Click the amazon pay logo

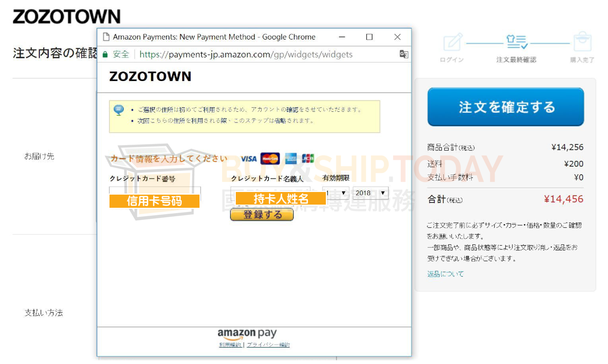(247, 334)
